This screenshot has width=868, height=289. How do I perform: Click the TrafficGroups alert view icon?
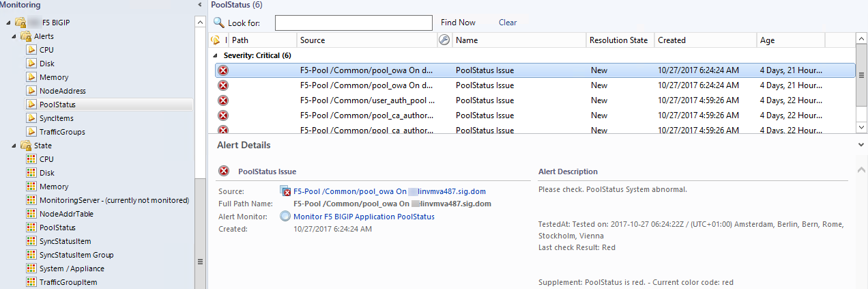click(x=31, y=132)
